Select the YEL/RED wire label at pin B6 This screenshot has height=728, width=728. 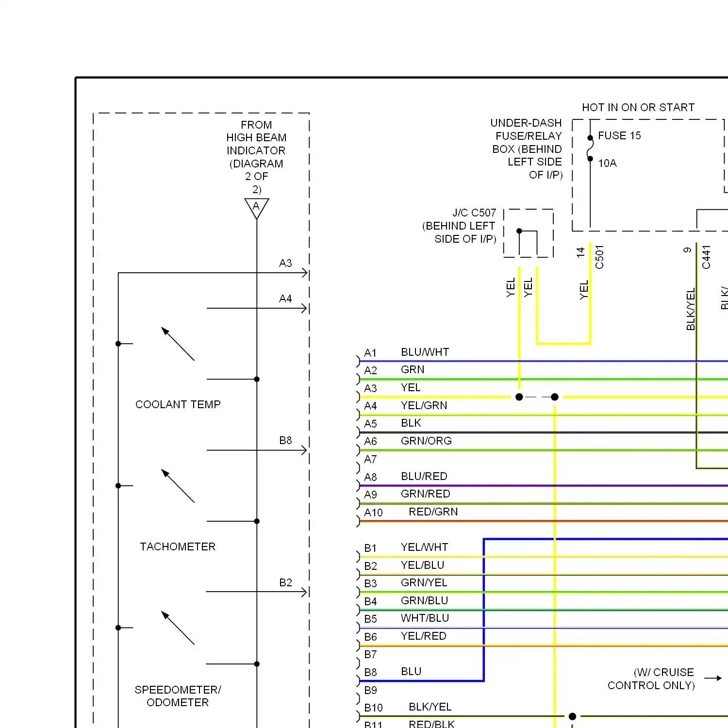click(x=423, y=636)
